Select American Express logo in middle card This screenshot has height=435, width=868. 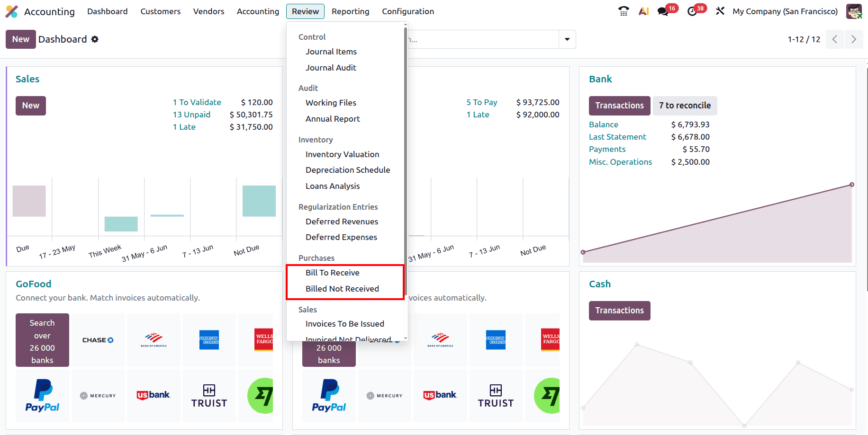496,340
